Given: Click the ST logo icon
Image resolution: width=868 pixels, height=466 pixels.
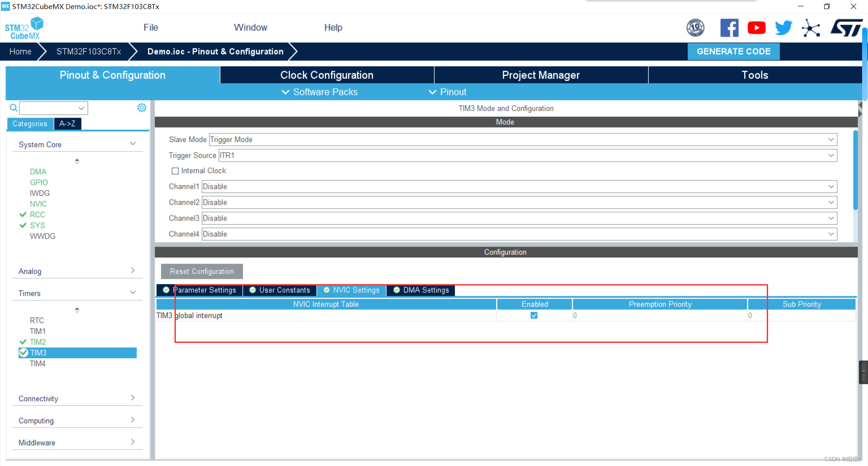Looking at the screenshot, I should [846, 28].
